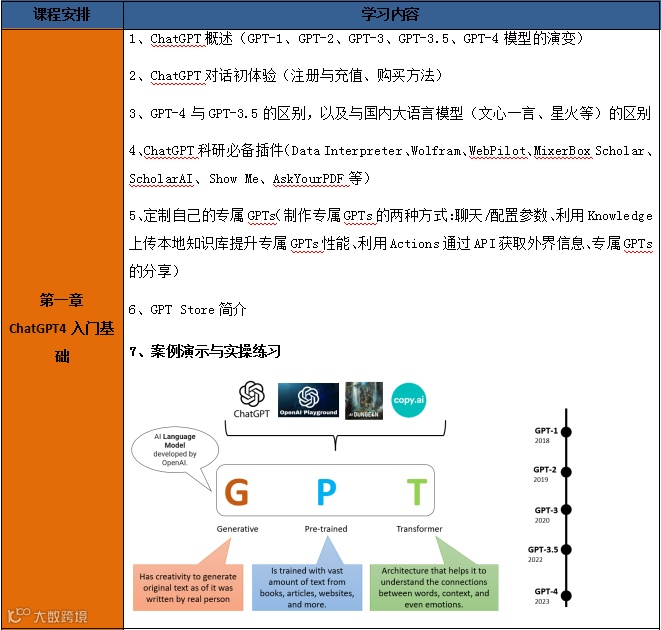661x630 pixels.
Task: Click the '的分享）' line
Action: [154, 271]
